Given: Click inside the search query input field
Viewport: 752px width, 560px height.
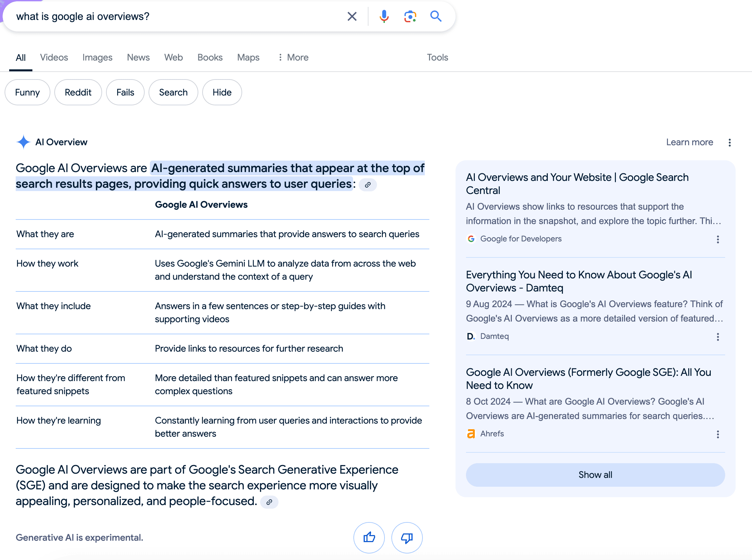Looking at the screenshot, I should point(176,16).
